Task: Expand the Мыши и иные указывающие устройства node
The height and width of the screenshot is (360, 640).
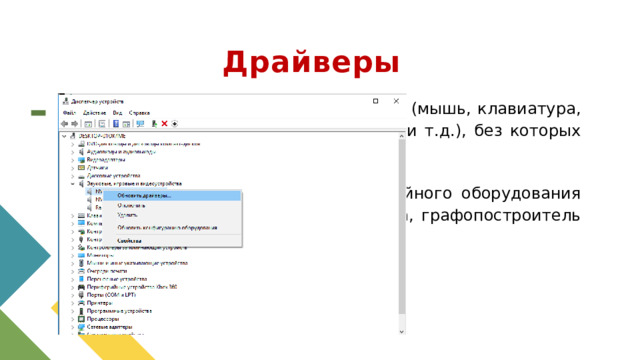Action: coord(73,263)
